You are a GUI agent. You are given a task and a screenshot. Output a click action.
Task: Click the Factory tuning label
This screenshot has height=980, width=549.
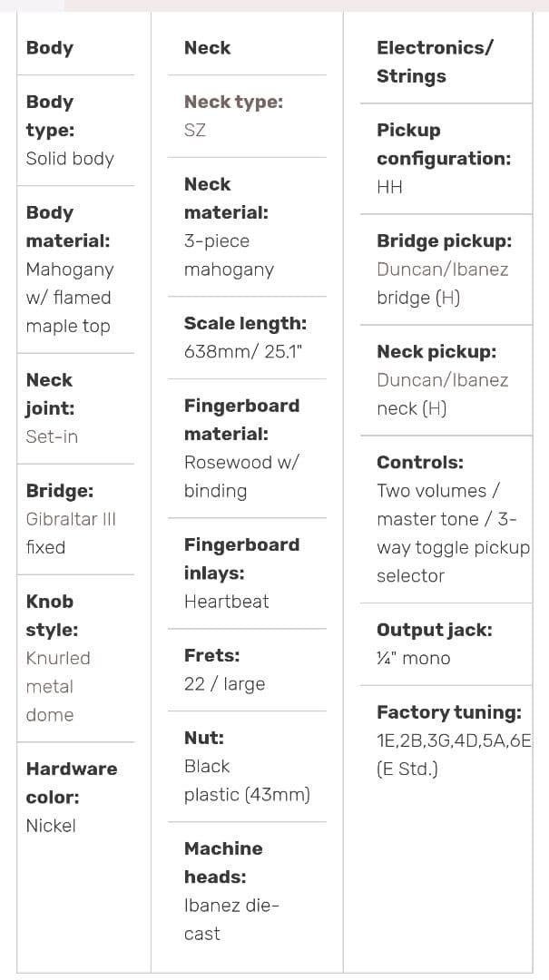[448, 712]
